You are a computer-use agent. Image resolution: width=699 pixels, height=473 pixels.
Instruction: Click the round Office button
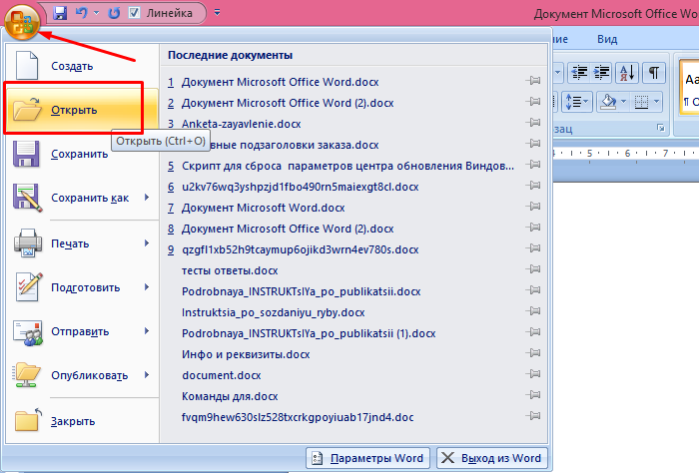[21, 21]
